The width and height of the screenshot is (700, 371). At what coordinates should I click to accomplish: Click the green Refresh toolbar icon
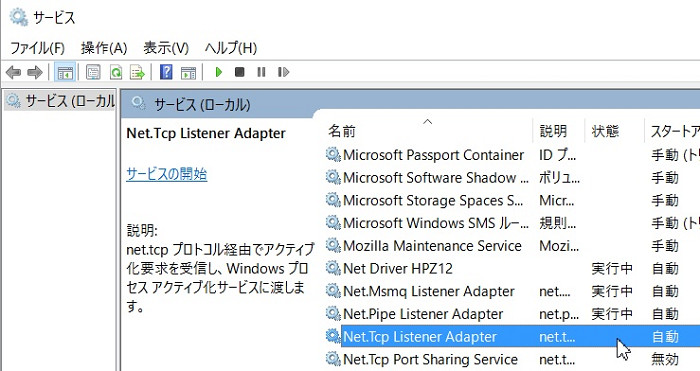pyautogui.click(x=116, y=72)
